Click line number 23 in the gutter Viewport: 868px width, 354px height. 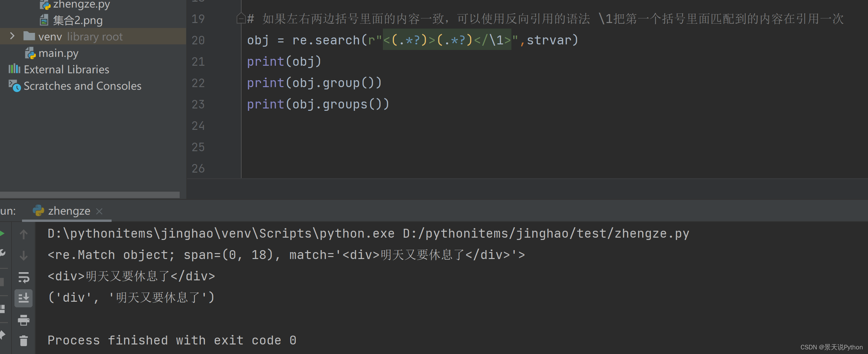(198, 105)
